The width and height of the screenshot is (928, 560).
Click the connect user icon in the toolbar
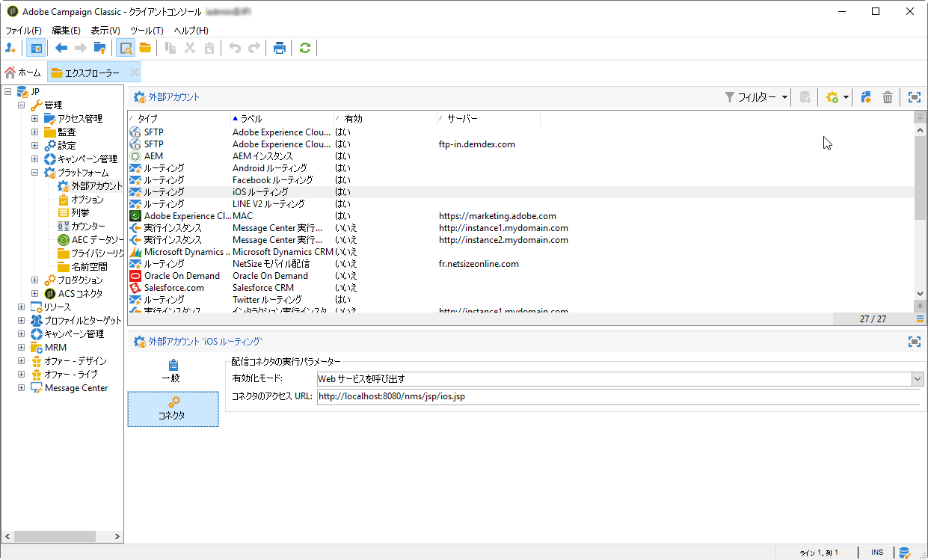coord(10,48)
